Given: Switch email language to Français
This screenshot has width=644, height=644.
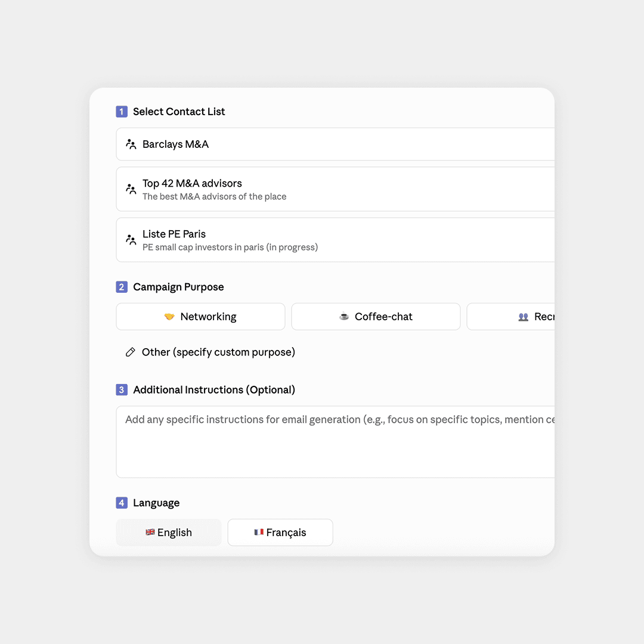Looking at the screenshot, I should [280, 532].
